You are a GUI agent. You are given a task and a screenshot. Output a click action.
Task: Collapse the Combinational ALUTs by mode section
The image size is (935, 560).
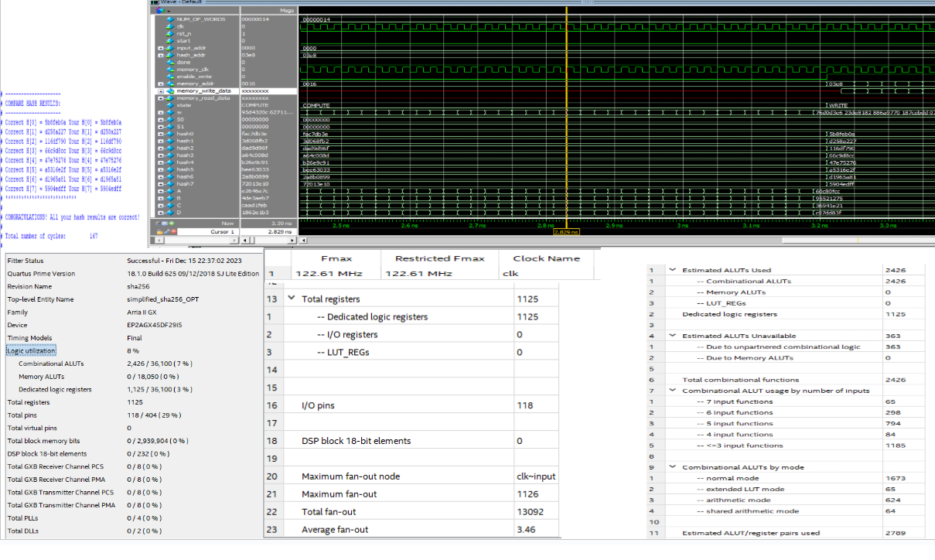(x=674, y=467)
